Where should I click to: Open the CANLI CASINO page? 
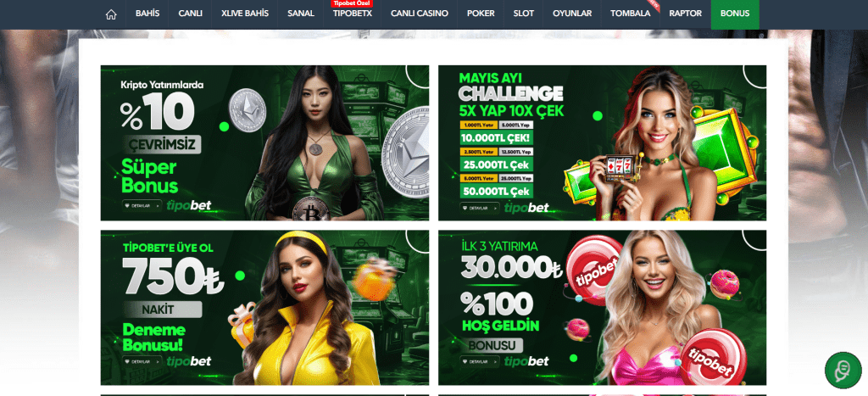pyautogui.click(x=420, y=14)
